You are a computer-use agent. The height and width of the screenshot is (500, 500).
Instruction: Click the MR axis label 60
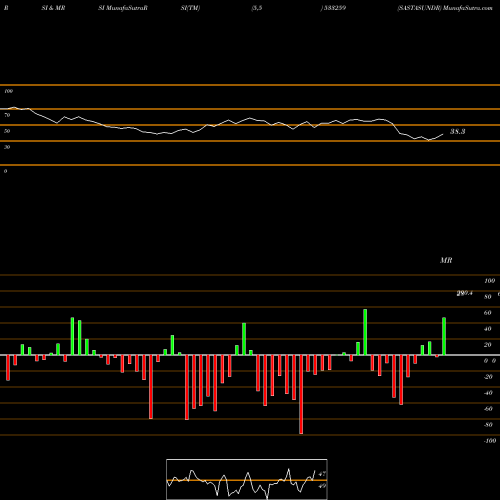tap(488, 313)
